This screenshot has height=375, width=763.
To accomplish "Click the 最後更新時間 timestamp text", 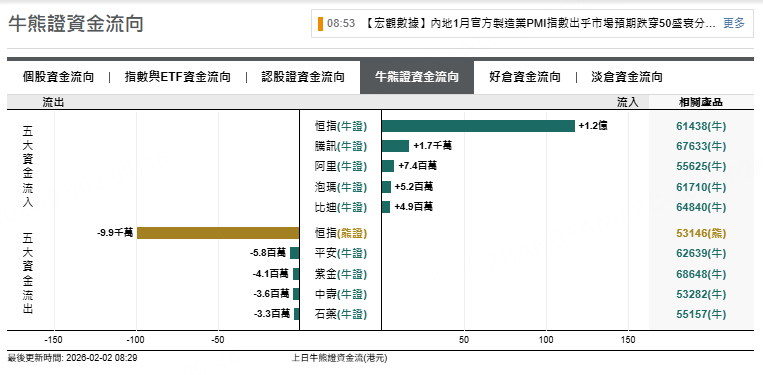I will pyautogui.click(x=73, y=358).
